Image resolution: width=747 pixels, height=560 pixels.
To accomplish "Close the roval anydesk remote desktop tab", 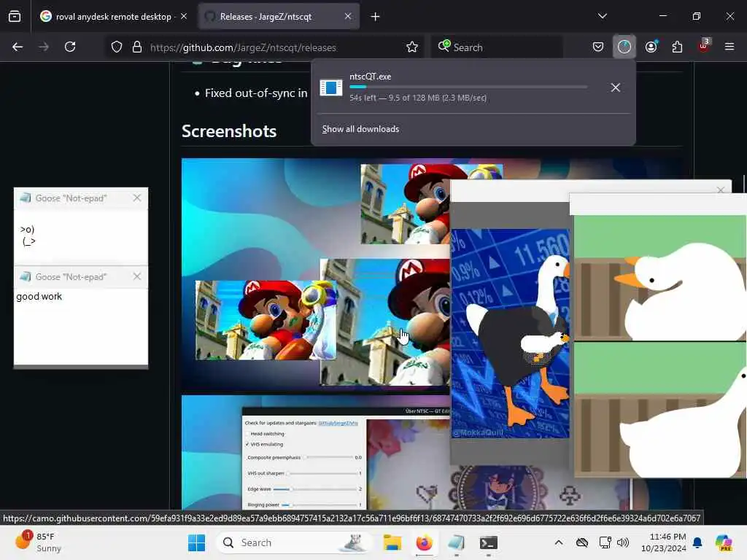I will click(184, 16).
